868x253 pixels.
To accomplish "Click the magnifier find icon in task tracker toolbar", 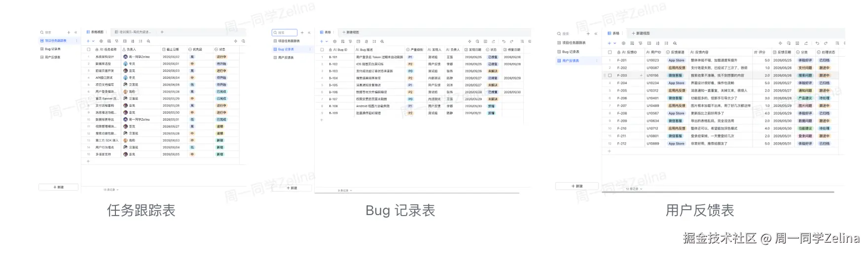I will (x=148, y=41).
